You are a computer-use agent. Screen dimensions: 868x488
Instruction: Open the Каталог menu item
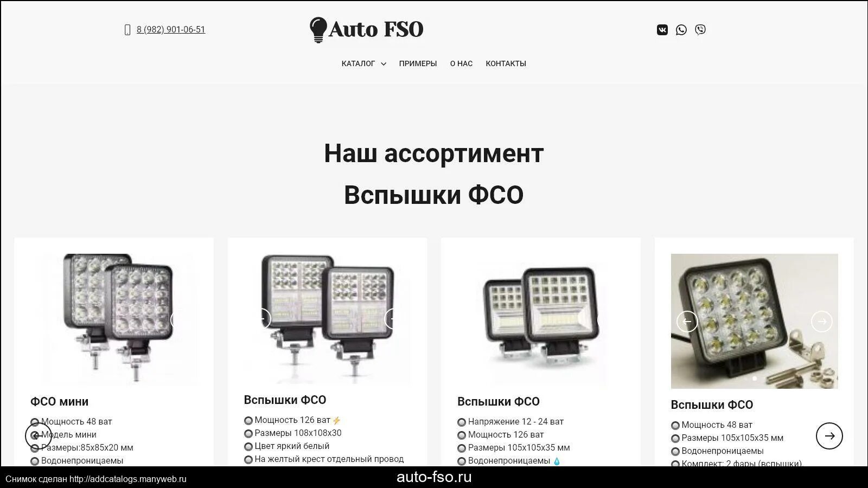[x=358, y=63]
